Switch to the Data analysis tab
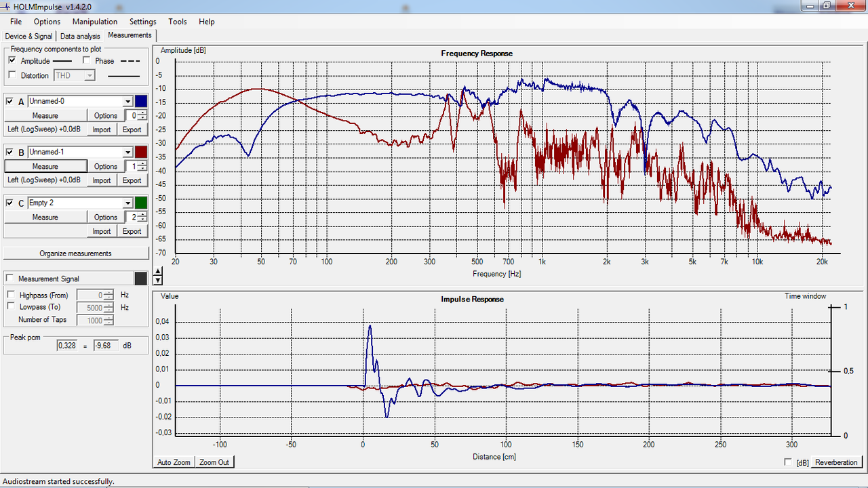This screenshot has height=488, width=868. 80,36
